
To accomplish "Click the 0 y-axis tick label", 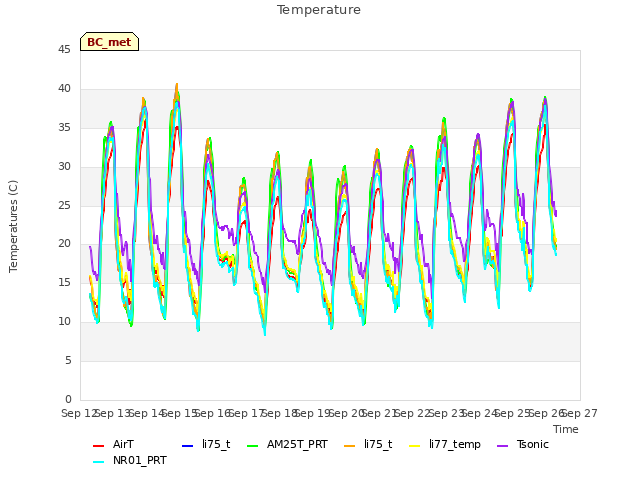I will 68,399.
